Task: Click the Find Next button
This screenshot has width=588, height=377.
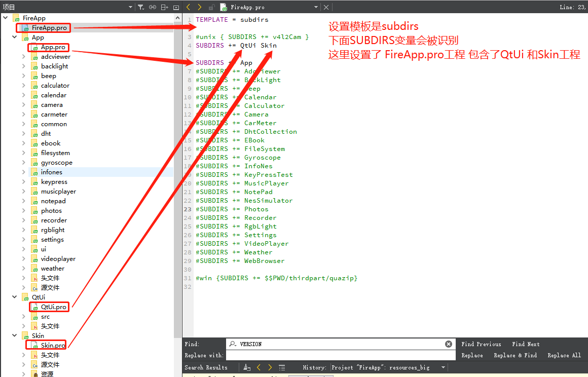Action: point(526,344)
